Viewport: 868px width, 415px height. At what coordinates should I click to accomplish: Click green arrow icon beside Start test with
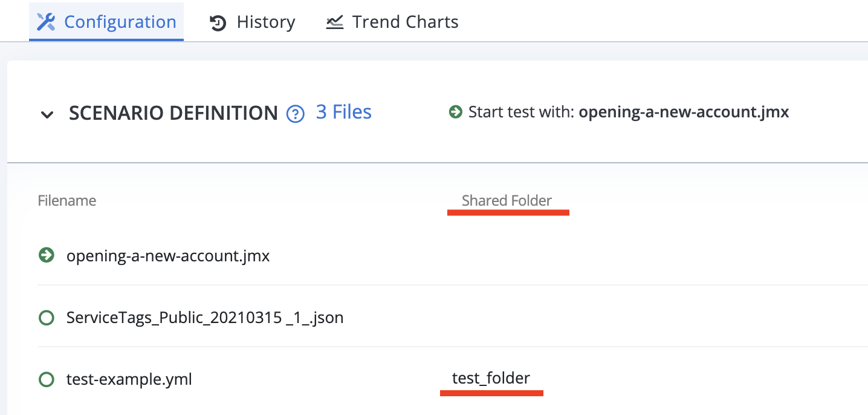click(x=455, y=112)
